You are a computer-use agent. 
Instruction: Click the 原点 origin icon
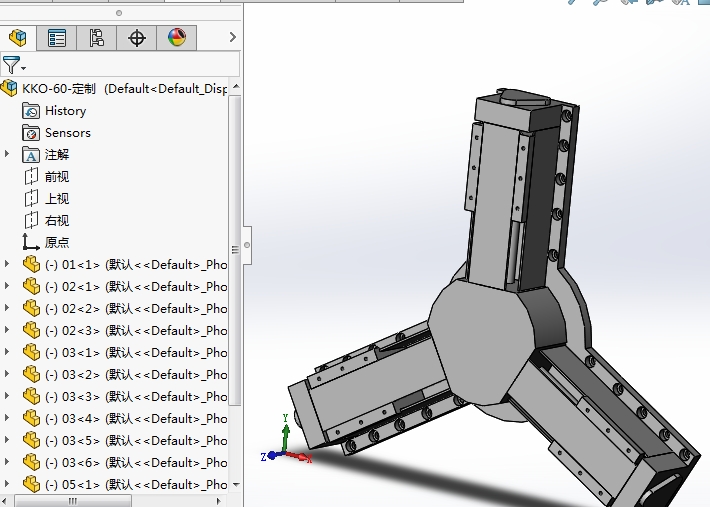pos(31,242)
